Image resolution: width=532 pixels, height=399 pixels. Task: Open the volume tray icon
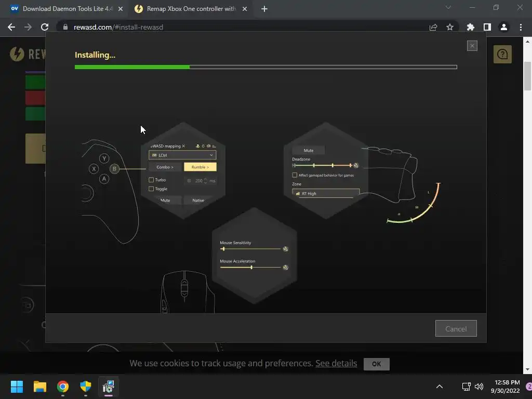[x=478, y=387]
